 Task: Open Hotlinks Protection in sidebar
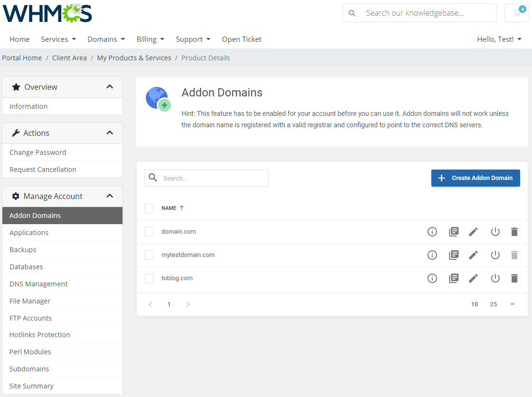click(62, 335)
